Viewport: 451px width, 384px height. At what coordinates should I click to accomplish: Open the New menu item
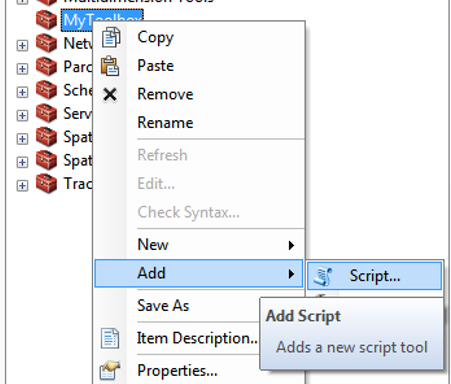199,245
